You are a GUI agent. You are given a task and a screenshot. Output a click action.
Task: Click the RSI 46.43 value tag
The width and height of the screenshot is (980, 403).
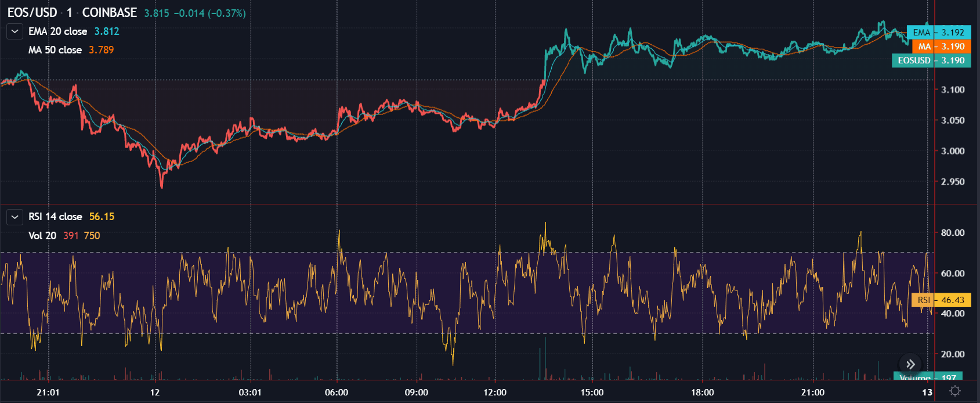click(x=941, y=300)
